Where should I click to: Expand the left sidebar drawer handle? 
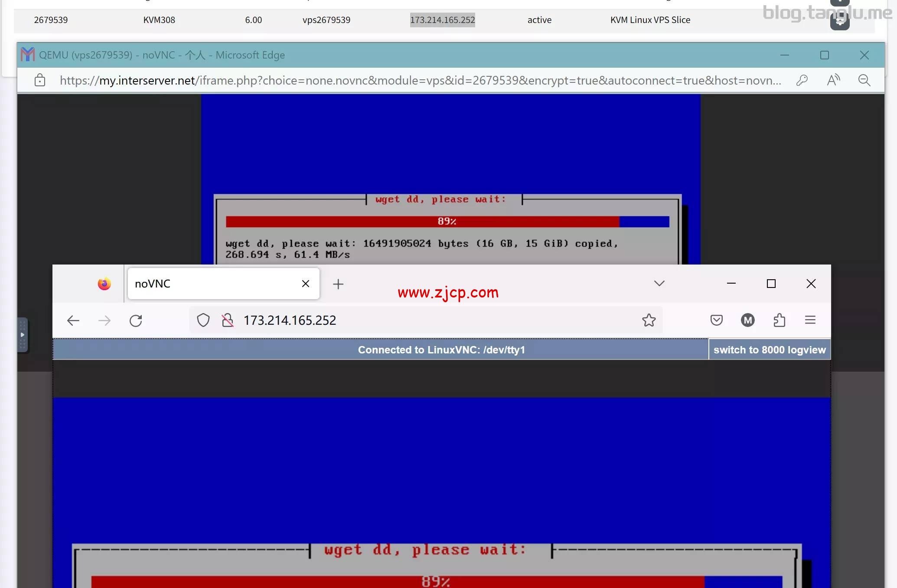coord(22,334)
